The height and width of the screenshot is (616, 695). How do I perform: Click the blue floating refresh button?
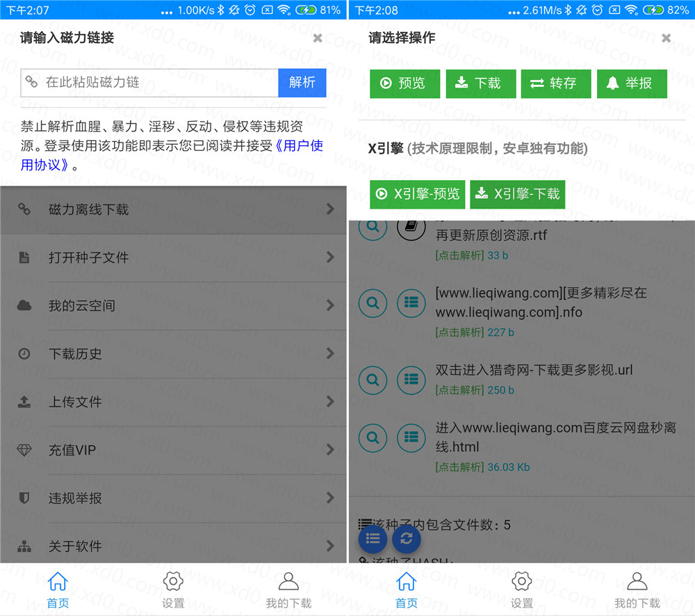tap(407, 539)
